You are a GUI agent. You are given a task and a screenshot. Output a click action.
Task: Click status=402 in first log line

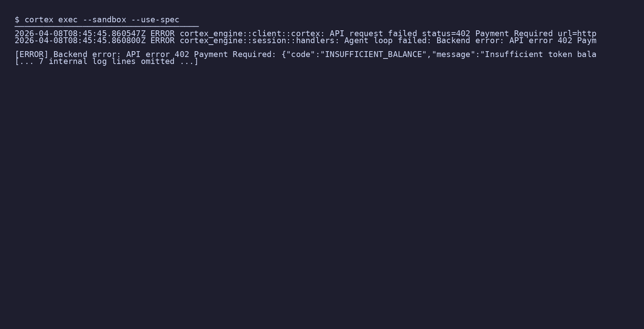(446, 34)
